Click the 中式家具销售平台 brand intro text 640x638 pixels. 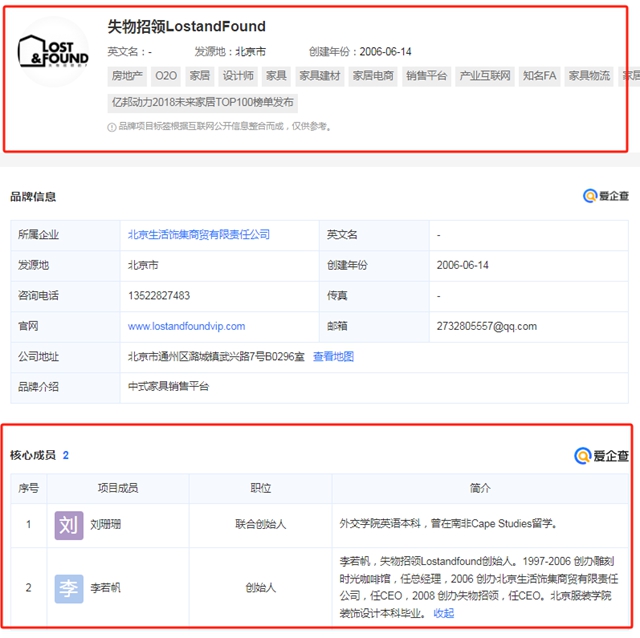(x=168, y=387)
